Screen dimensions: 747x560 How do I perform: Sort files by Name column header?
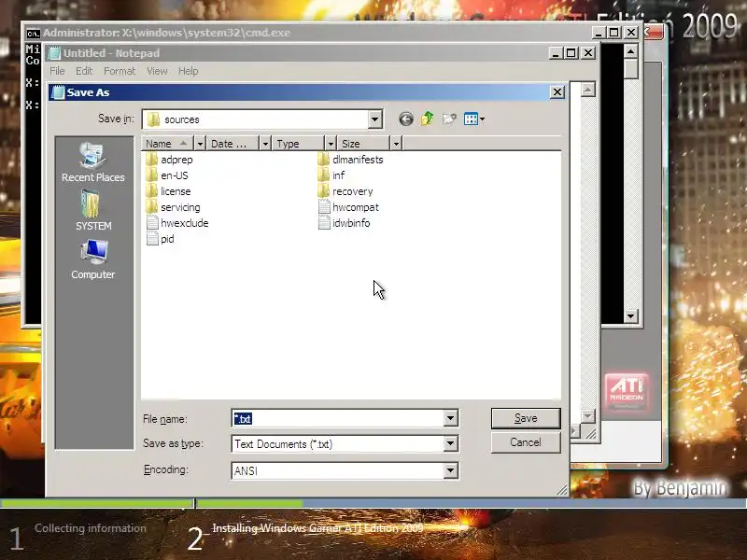(168, 144)
